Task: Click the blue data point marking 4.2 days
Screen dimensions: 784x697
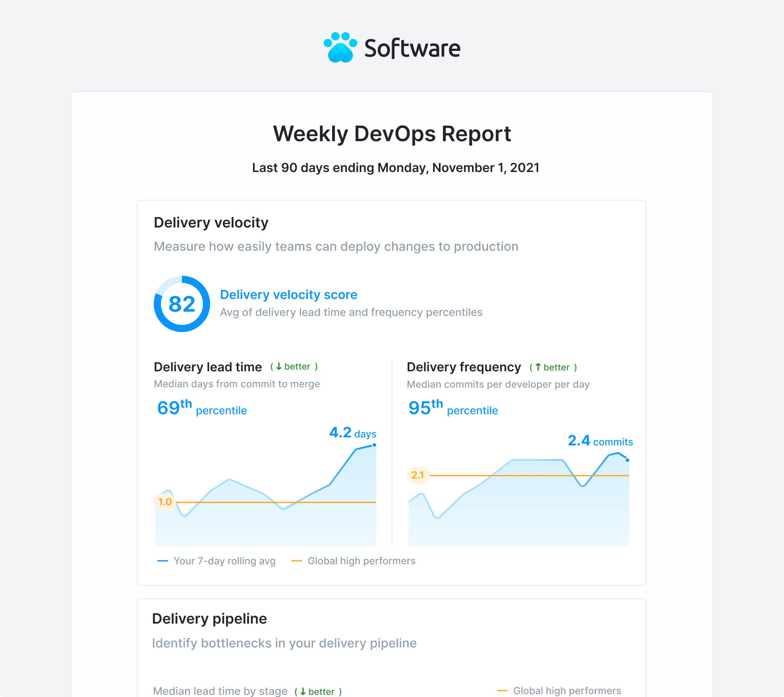Action: coord(375,445)
